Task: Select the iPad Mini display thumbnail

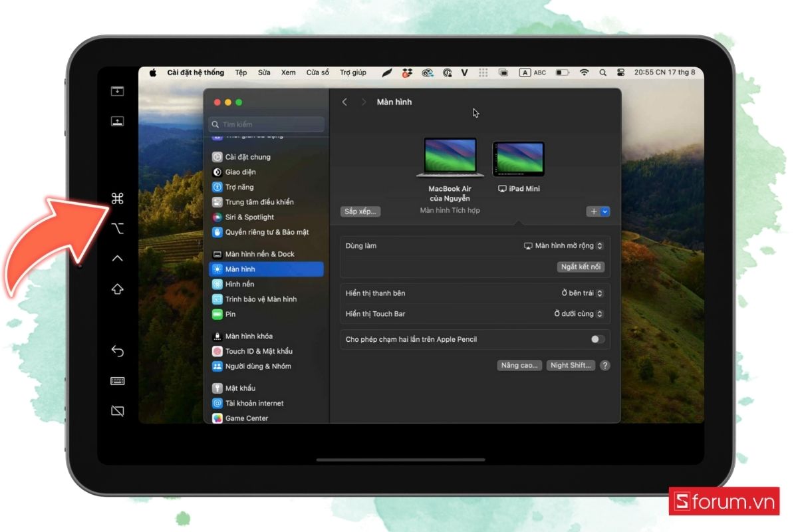Action: [519, 159]
